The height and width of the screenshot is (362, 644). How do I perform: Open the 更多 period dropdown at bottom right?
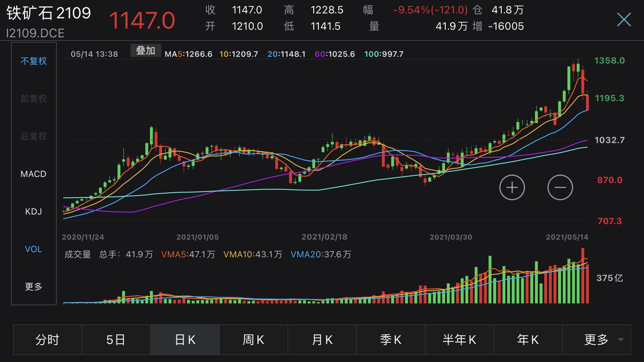594,340
